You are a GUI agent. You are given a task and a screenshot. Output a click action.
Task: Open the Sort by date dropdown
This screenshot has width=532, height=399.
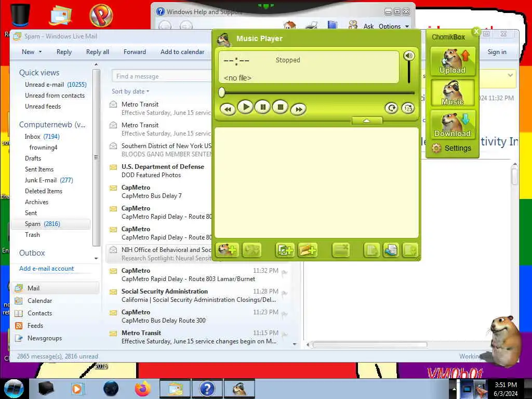(130, 91)
